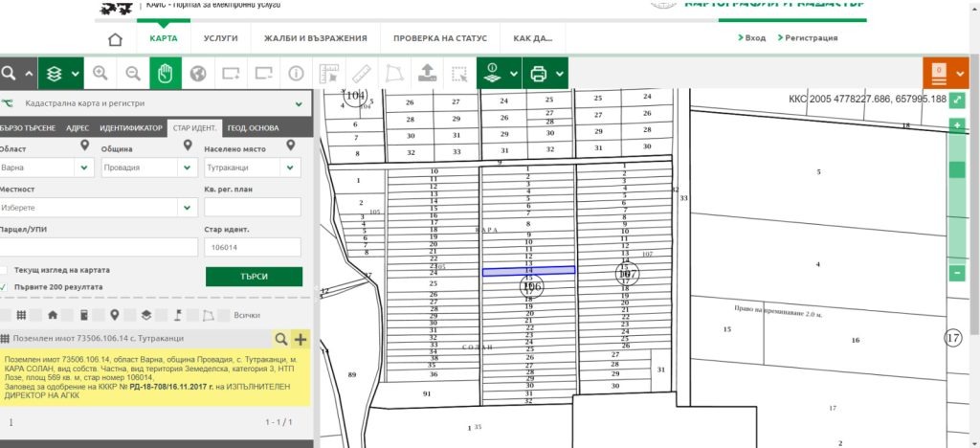980x448 pixels.
Task: Toggle map fullscreen with expand icon
Action: pyautogui.click(x=957, y=100)
